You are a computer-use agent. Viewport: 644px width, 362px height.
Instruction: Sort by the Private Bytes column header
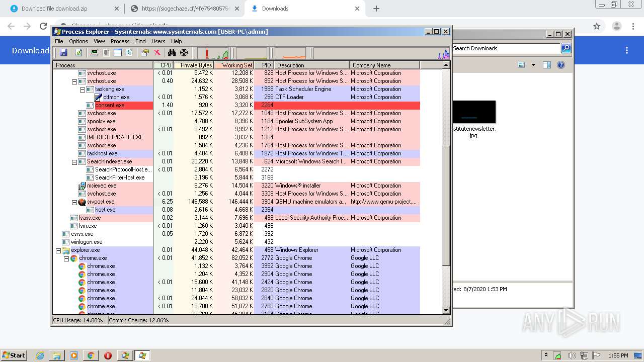(x=194, y=65)
